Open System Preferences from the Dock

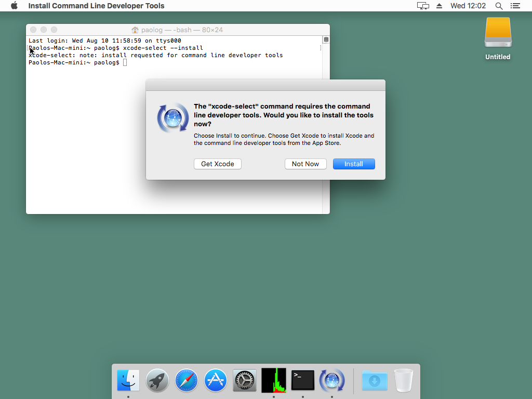245,380
